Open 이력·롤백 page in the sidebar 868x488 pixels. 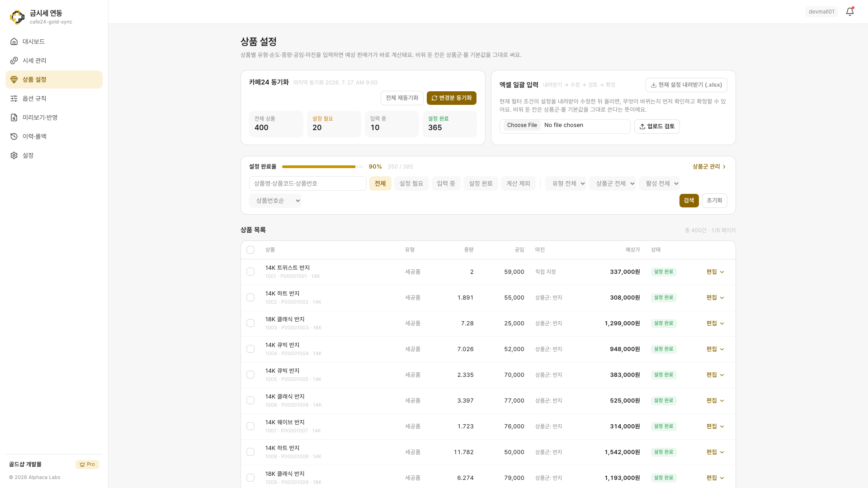pos(54,136)
